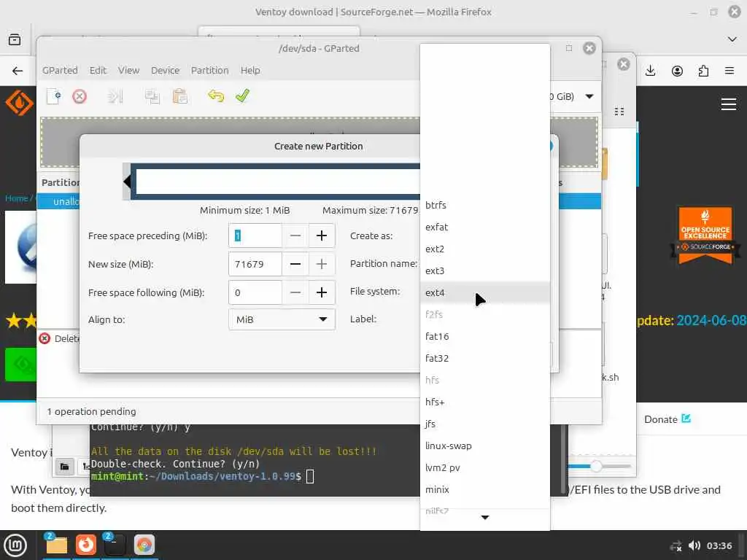Click GParted's undo last operation icon
Screen dimensions: 747x560
(216, 96)
